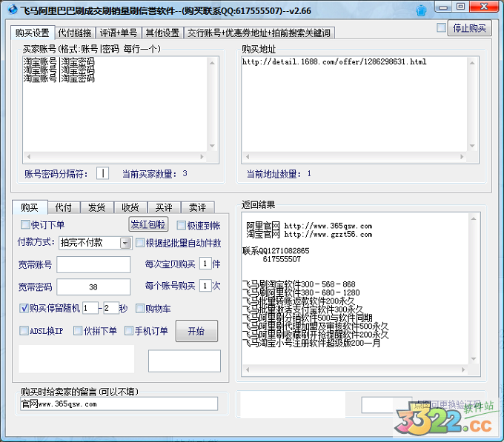504x442 pixels.
Task: Toggle the 极速到帐 option
Action: click(x=181, y=225)
